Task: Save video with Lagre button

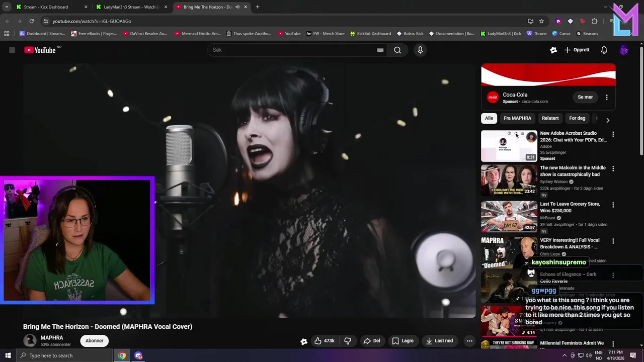Action: [x=403, y=340]
